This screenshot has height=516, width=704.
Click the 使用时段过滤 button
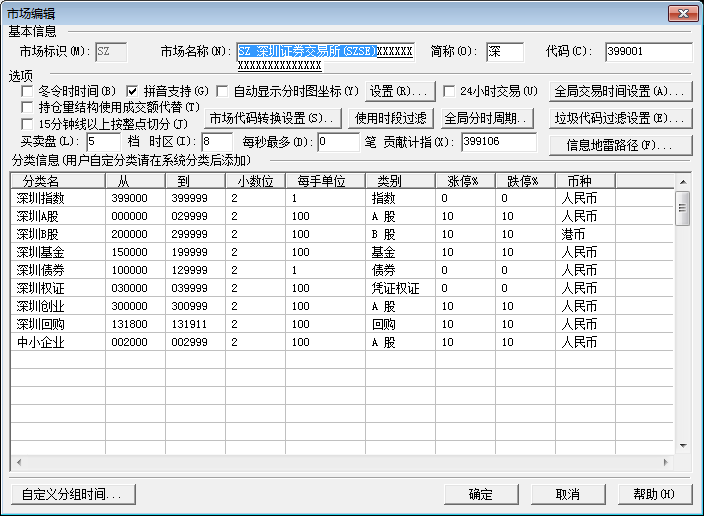click(390, 118)
